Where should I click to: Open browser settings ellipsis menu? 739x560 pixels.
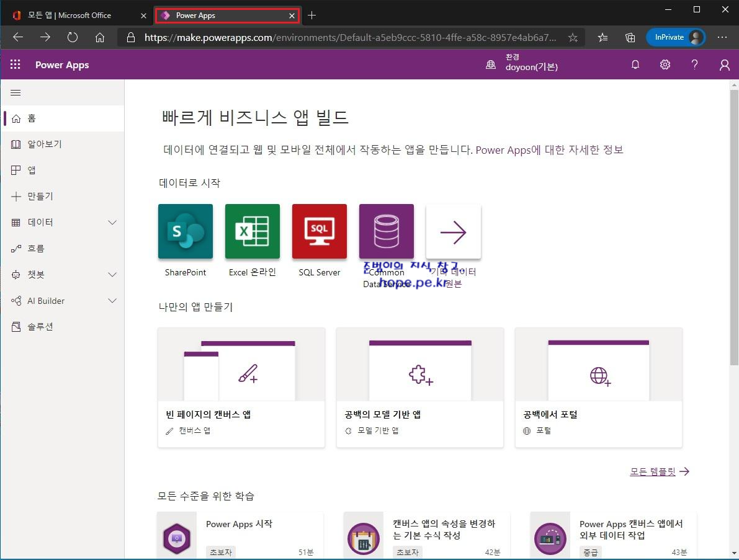coord(722,37)
